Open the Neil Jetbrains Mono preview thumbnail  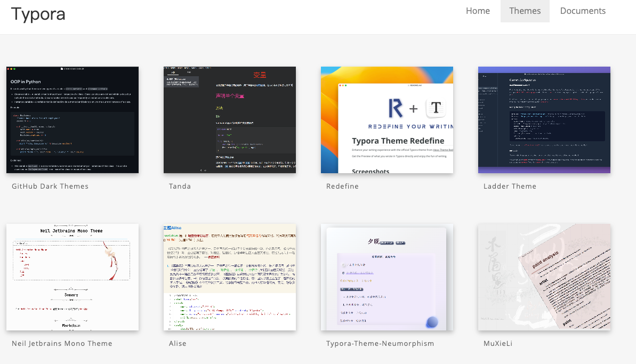point(73,277)
